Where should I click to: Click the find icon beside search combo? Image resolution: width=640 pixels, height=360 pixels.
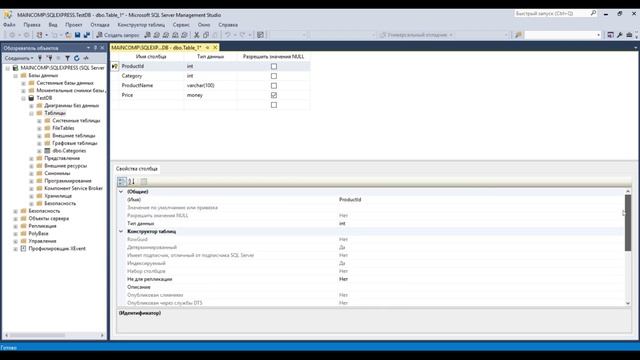(518, 35)
